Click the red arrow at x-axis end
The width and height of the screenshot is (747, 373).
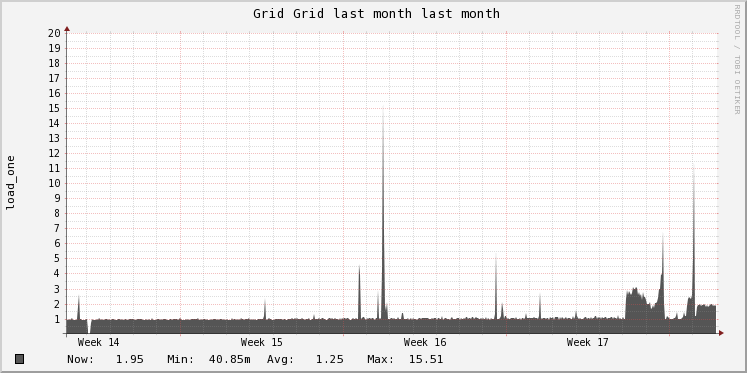721,333
